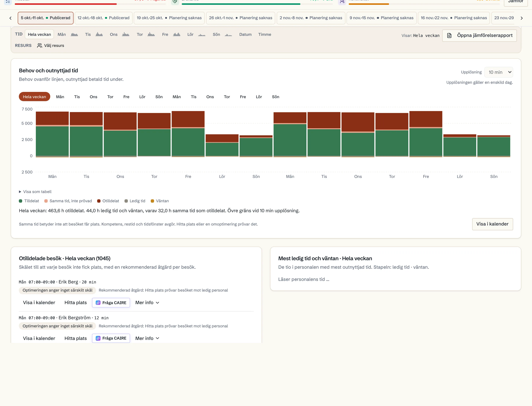Image resolution: width=532 pixels, height=406 pixels.
Task: Open week tab 5 okt.–11 okt. Publicerad
Action: (45, 18)
